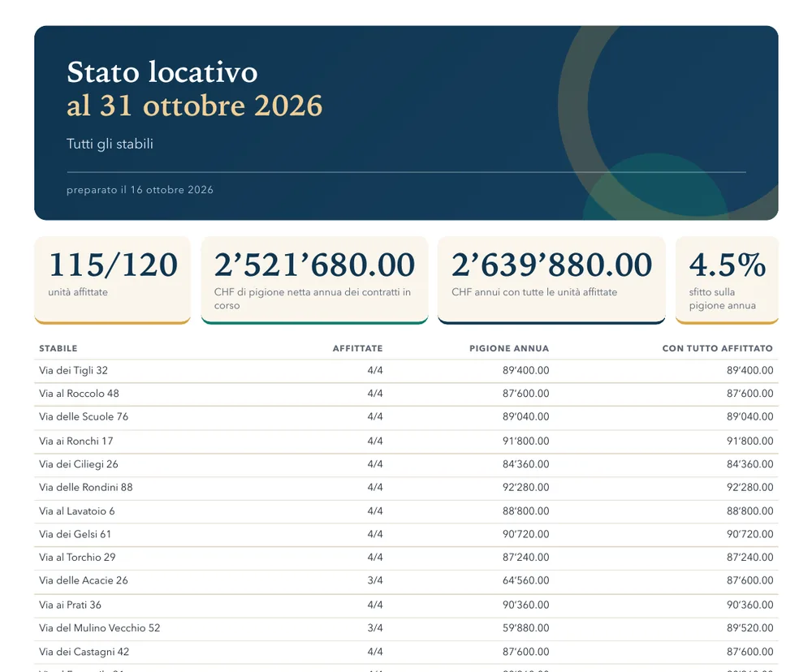This screenshot has height=672, width=812.
Task: Select the 'Via del Mulino Vecchio 52' row name
Action: click(99, 628)
